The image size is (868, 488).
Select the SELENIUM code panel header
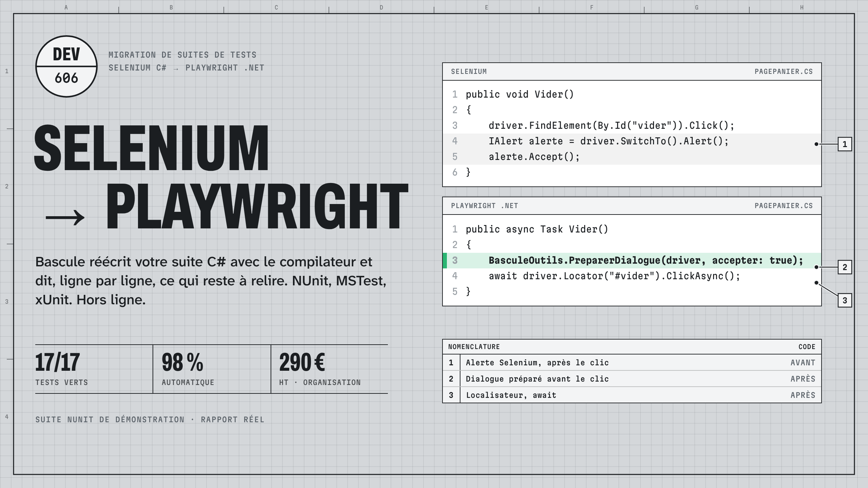[x=632, y=72]
